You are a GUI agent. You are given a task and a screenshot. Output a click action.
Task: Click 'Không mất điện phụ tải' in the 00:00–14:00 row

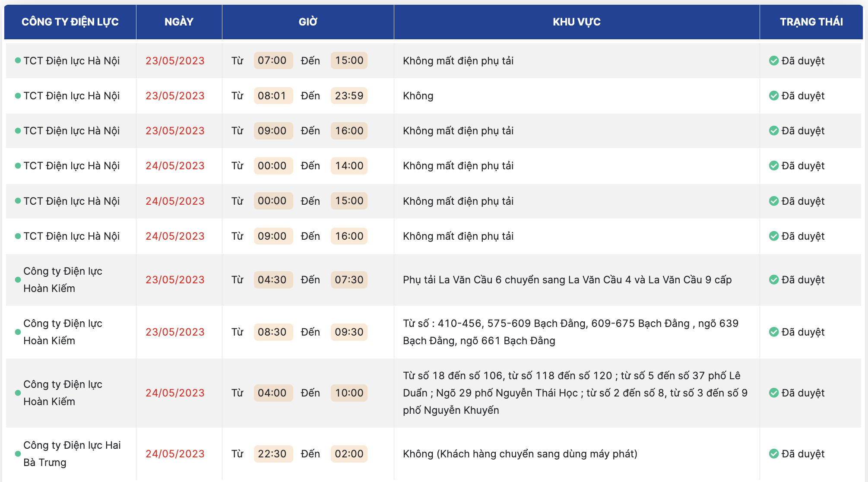coord(458,165)
